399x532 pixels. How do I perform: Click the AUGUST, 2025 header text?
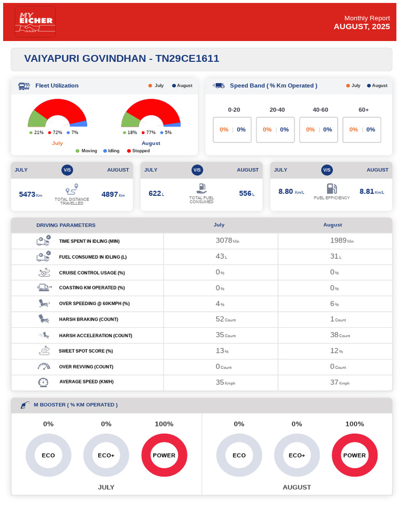click(x=362, y=26)
